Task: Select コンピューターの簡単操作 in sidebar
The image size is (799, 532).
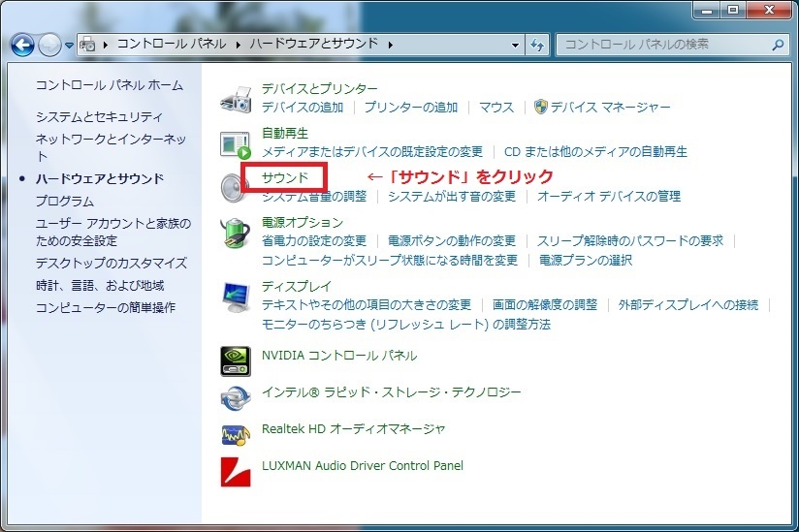Action: (106, 307)
